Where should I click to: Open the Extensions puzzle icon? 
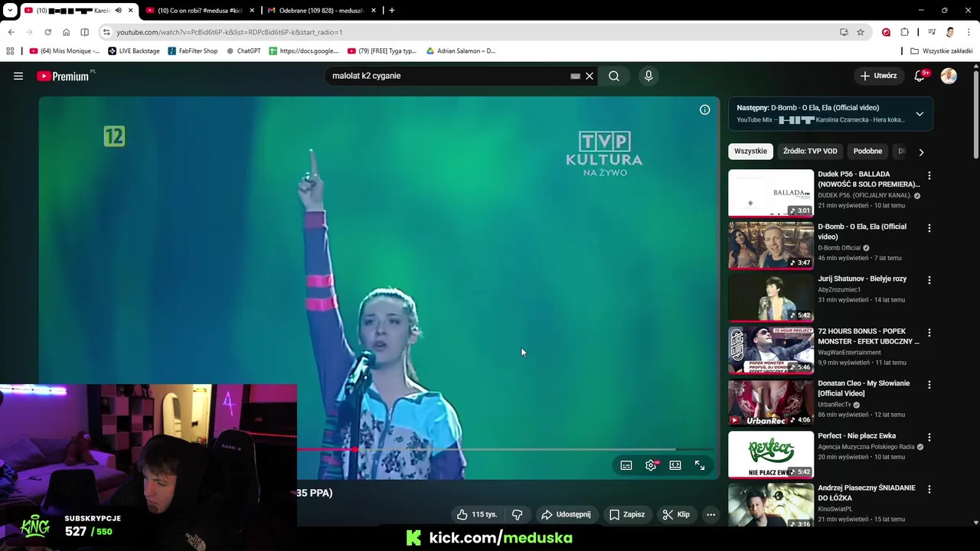[904, 32]
